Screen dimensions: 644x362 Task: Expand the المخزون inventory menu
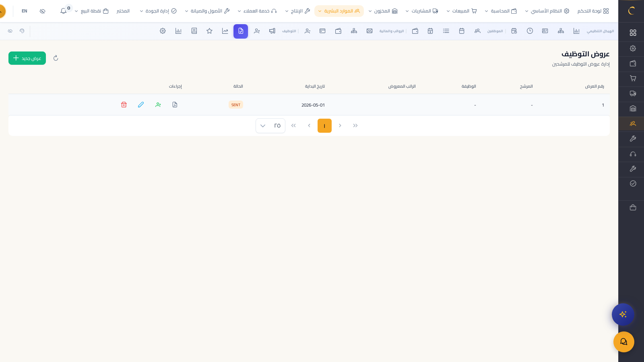(x=383, y=11)
